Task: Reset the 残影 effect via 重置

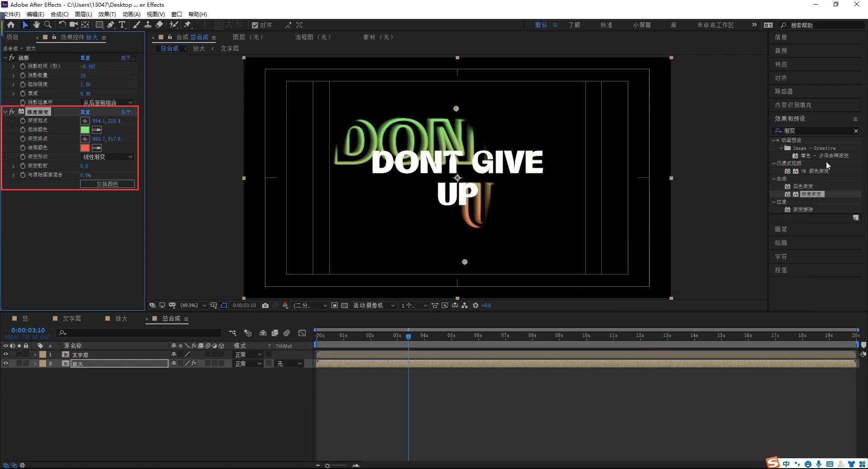Action: [x=85, y=58]
